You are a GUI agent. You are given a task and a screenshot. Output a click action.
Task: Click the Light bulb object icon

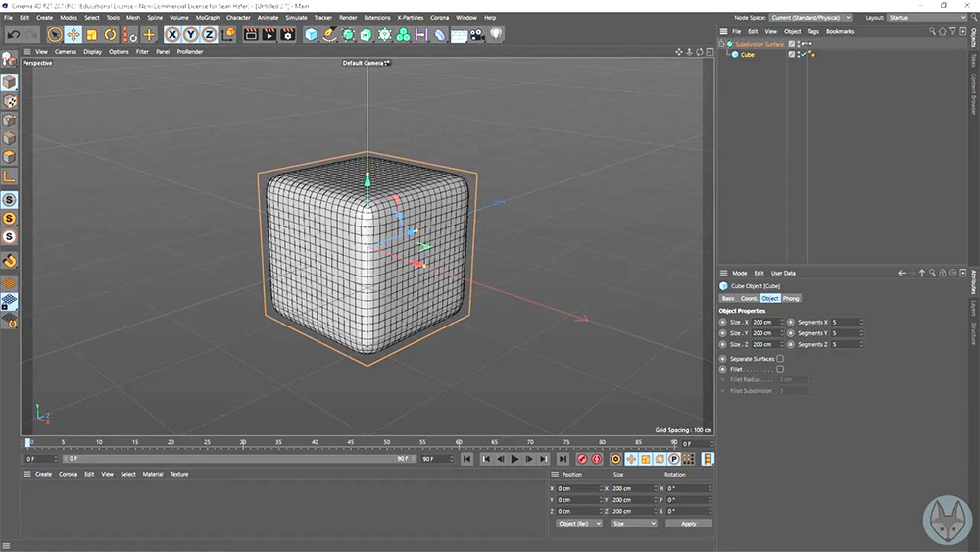(x=496, y=35)
